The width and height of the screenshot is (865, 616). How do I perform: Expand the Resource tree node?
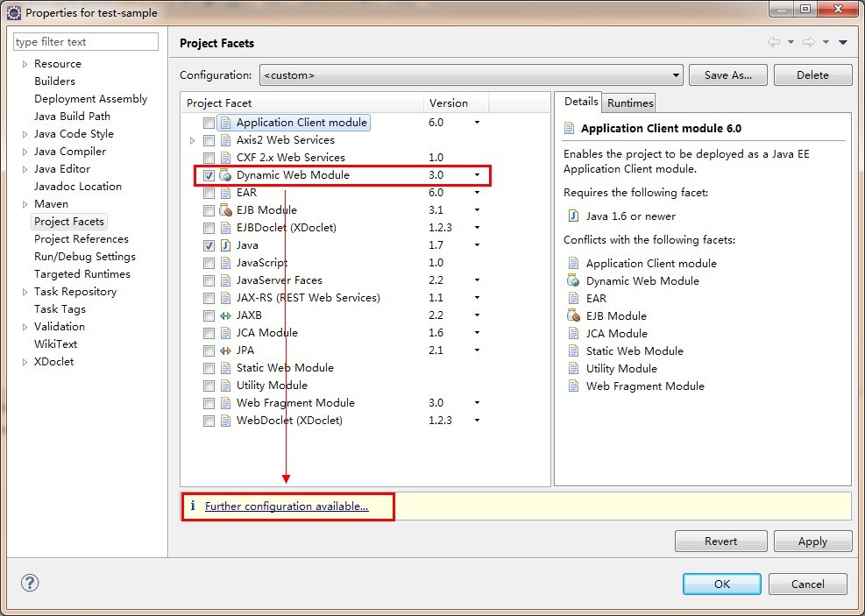pos(25,64)
